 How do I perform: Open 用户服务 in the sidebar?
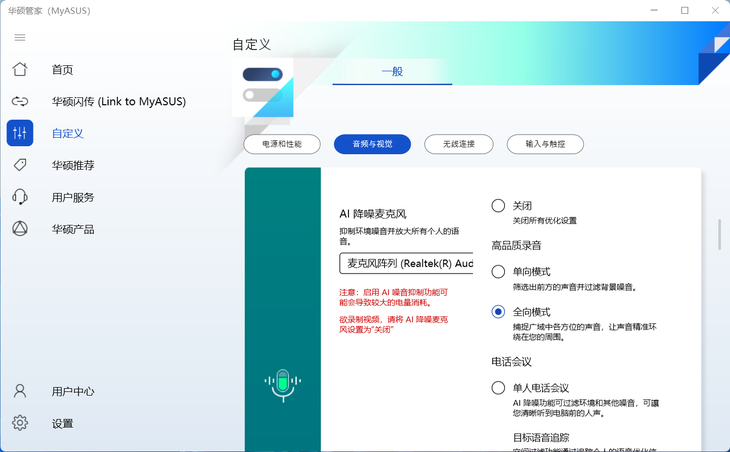[x=73, y=197]
